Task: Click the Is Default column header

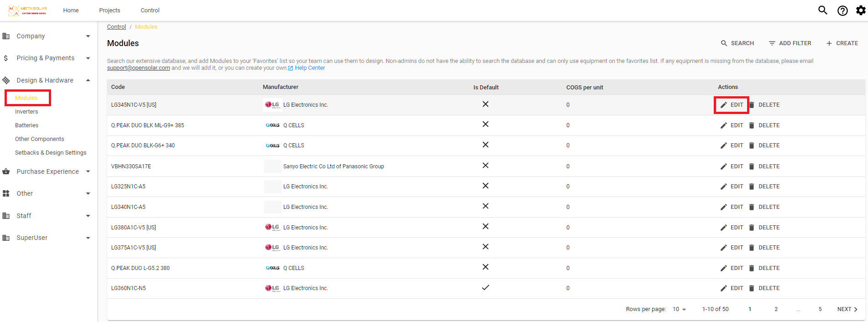Action: click(x=486, y=88)
